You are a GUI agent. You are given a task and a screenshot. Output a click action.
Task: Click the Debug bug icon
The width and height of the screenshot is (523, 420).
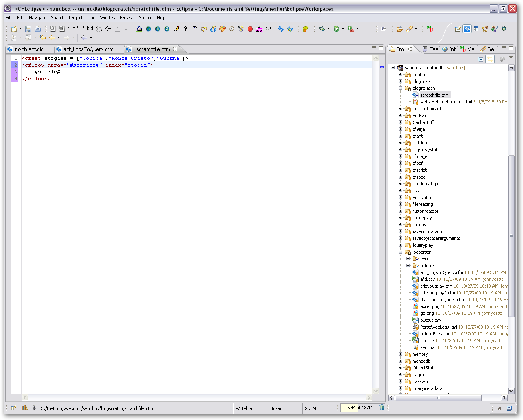(322, 29)
